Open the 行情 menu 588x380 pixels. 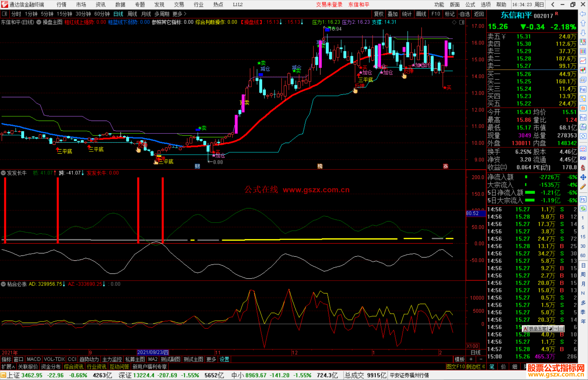coord(62,4)
